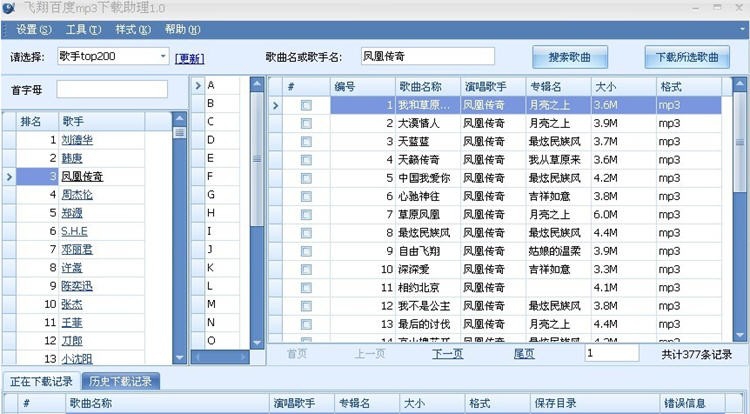Open singer 周杰伦 in ranking list

tap(77, 195)
